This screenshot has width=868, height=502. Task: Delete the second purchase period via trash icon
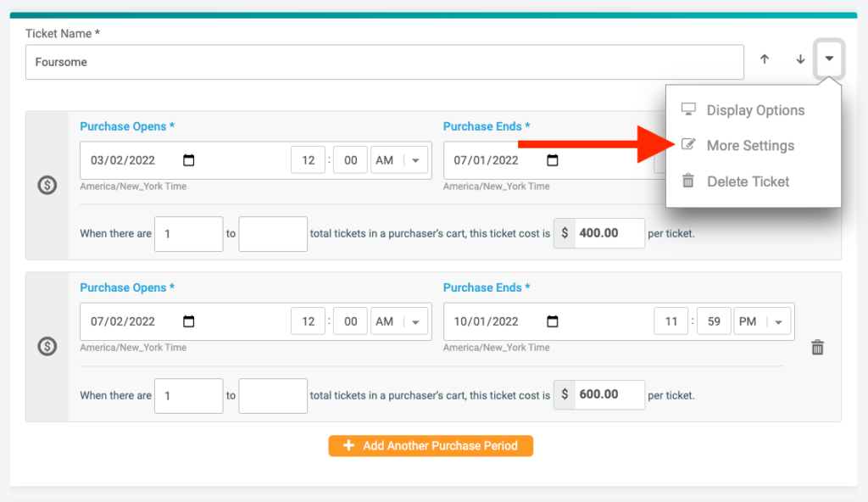(x=818, y=348)
